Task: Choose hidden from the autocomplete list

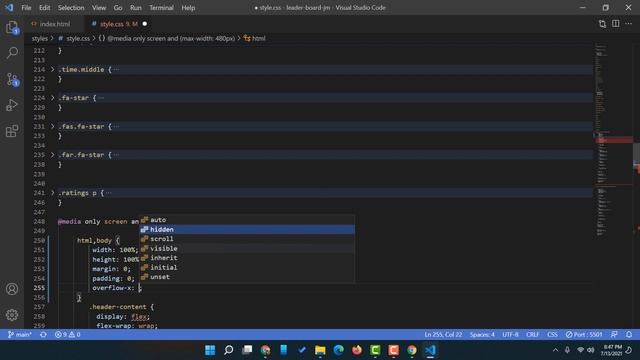Action: click(x=247, y=229)
